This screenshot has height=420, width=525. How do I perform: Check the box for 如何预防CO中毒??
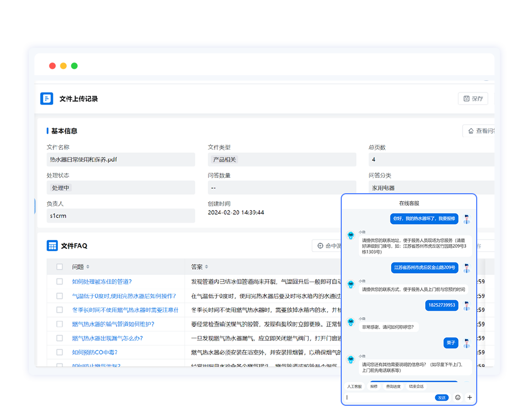pyautogui.click(x=59, y=352)
